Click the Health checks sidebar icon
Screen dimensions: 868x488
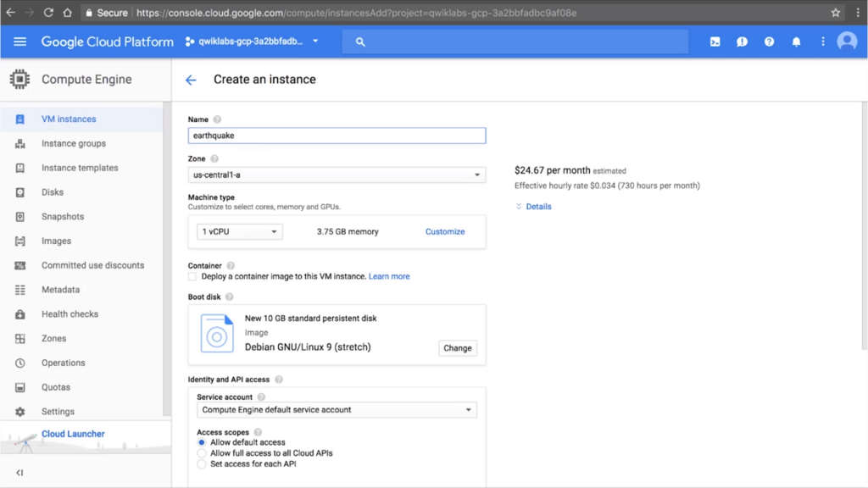[20, 313]
